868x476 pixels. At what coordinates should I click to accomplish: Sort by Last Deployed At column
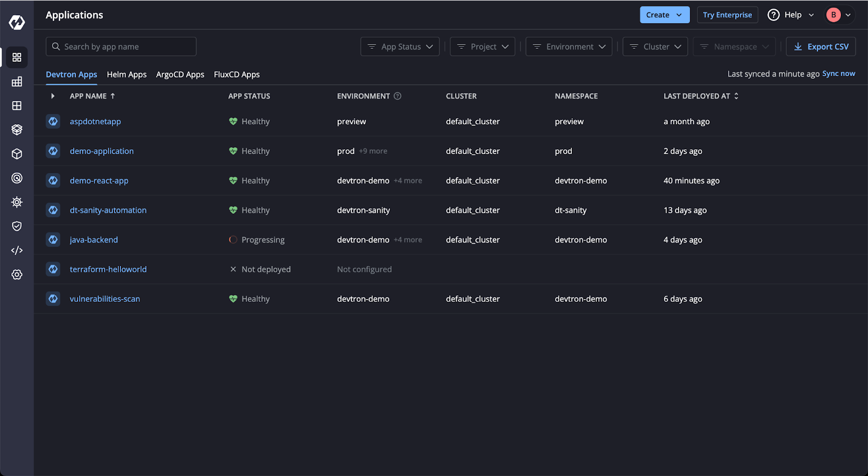701,96
